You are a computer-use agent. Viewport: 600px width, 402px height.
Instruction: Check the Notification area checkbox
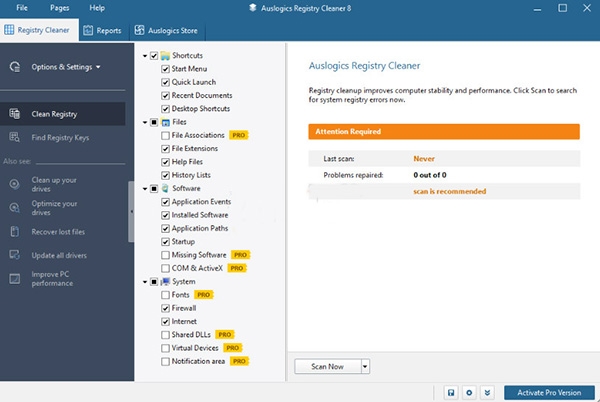coord(165,361)
